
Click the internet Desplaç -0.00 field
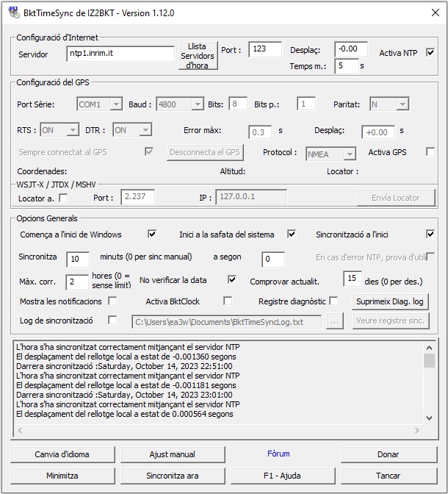[x=351, y=49]
